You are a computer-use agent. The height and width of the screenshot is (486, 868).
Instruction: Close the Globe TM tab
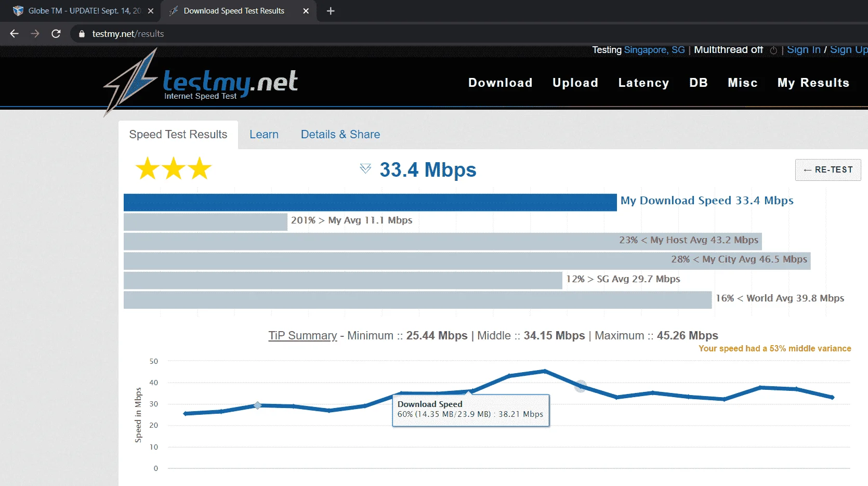click(151, 11)
